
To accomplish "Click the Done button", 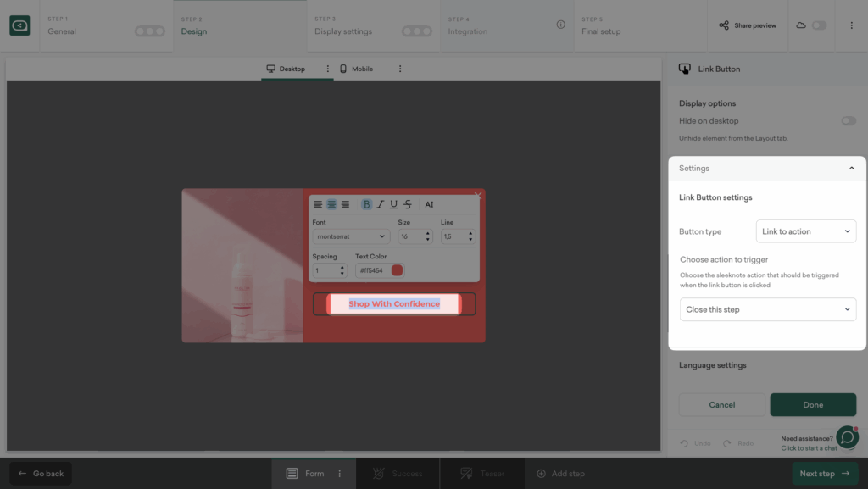I will (x=812, y=405).
